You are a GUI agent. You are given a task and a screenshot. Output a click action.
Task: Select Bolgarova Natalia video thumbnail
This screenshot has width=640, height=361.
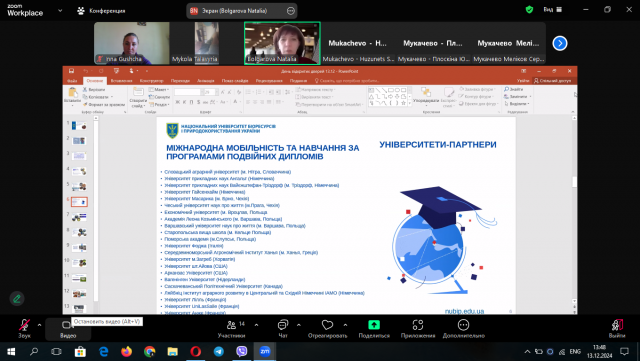[282, 43]
